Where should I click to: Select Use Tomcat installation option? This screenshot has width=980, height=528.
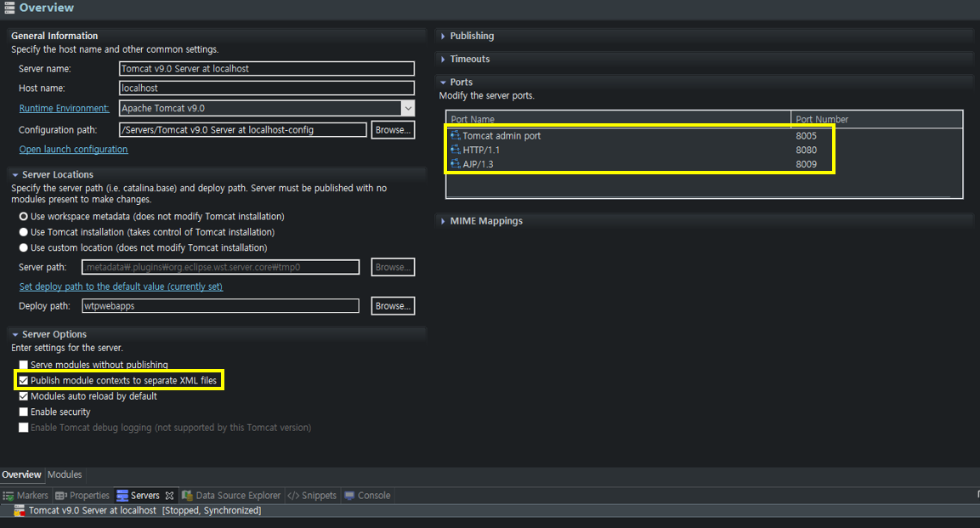coord(23,232)
